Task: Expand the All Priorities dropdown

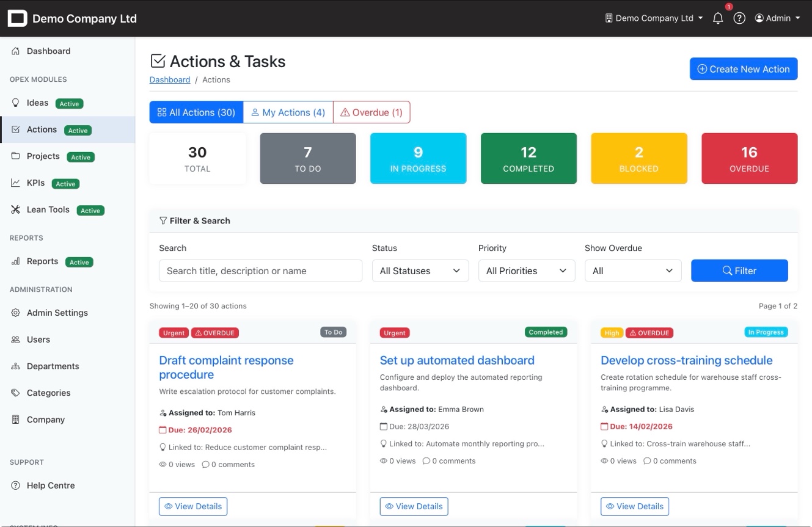Action: tap(526, 271)
